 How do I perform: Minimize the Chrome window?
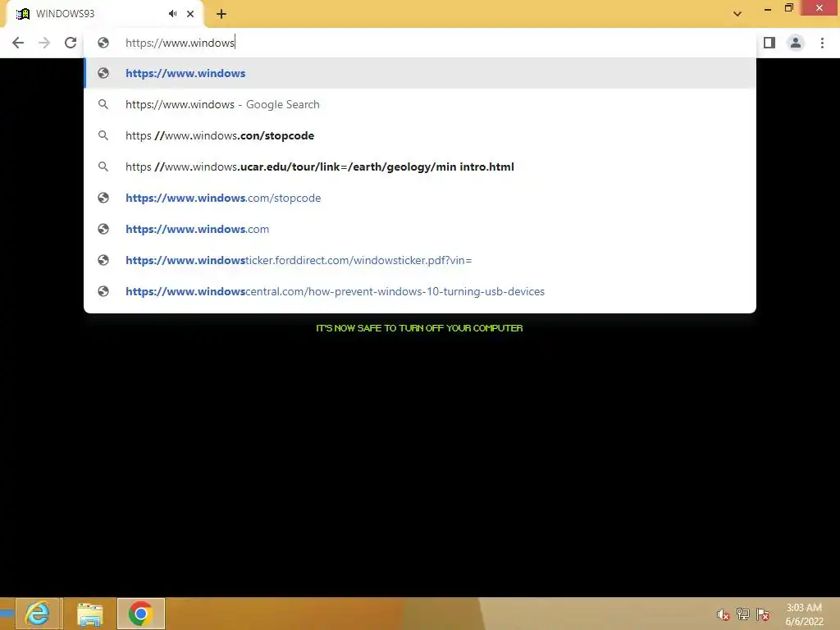768,8
